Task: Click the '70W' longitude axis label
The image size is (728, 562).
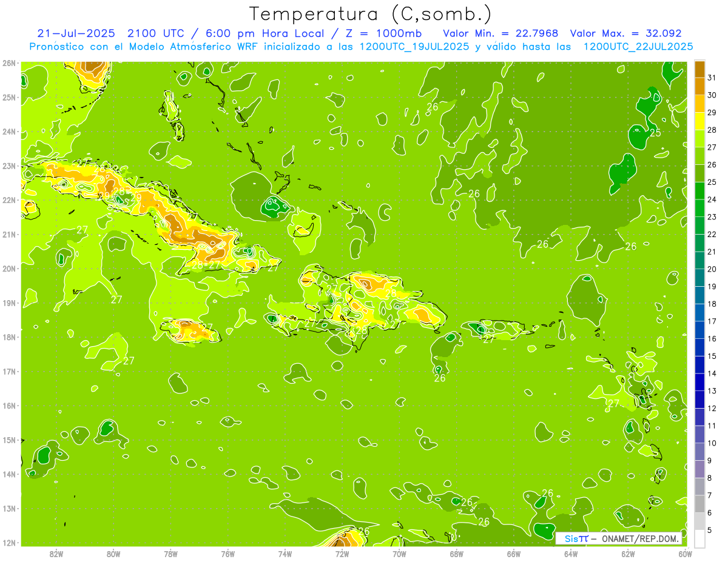Action: click(x=399, y=554)
